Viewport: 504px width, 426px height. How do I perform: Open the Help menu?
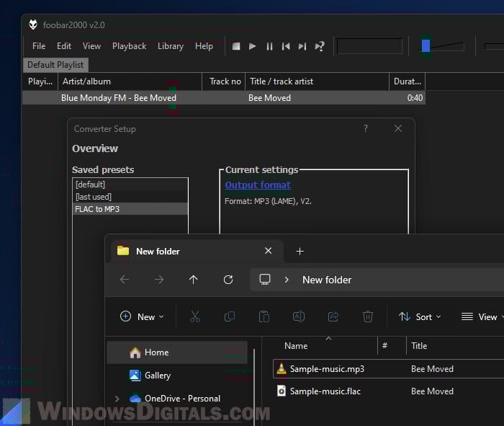coord(204,46)
